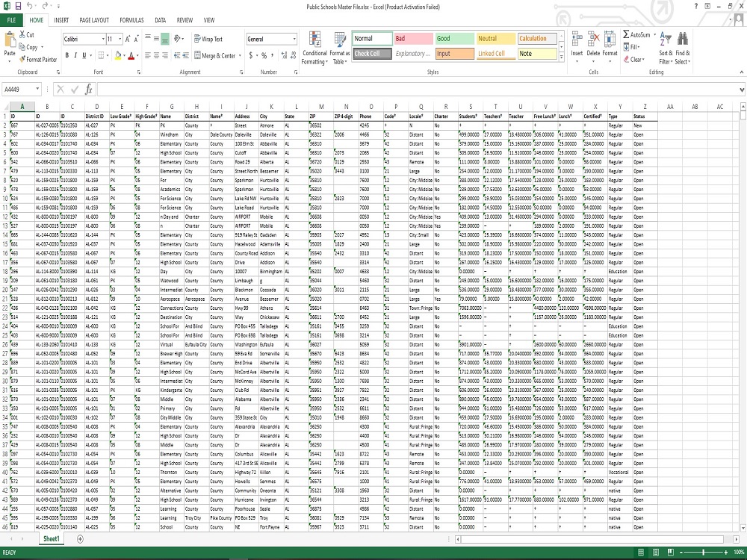Switch to the REVIEW tab
747x560 pixels.
pyautogui.click(x=185, y=20)
